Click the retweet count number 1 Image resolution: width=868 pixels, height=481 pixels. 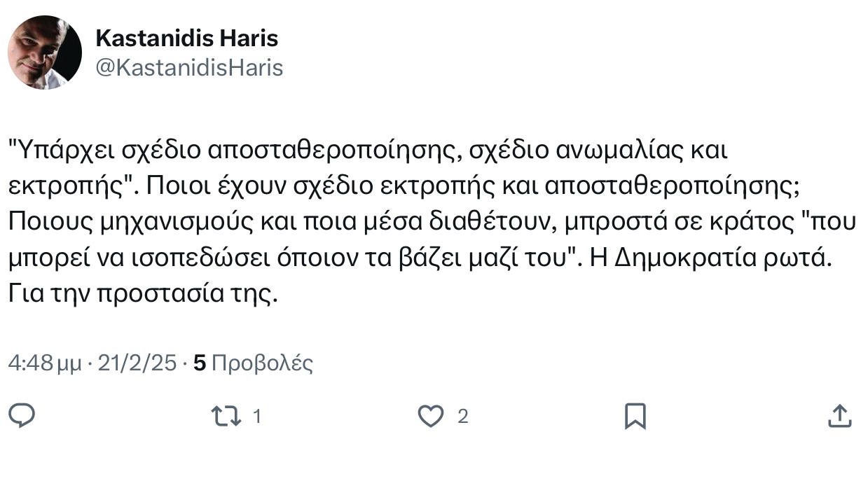[x=256, y=417]
